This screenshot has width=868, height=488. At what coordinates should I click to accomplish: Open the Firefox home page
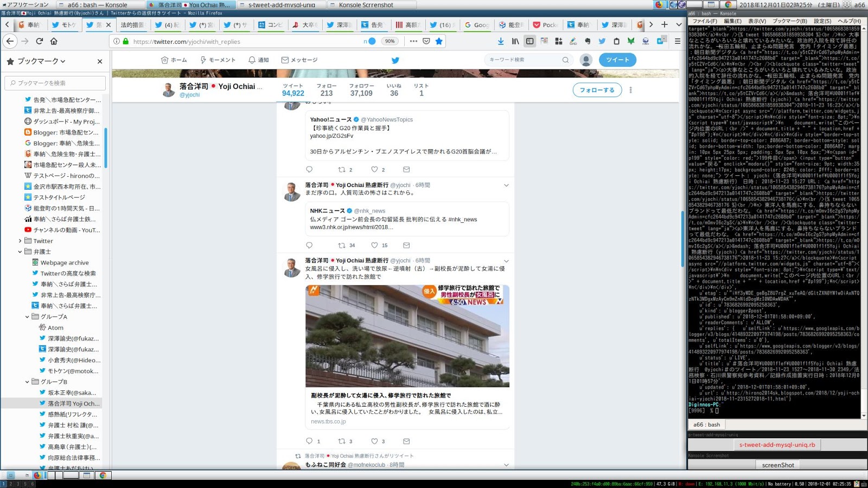(x=54, y=41)
